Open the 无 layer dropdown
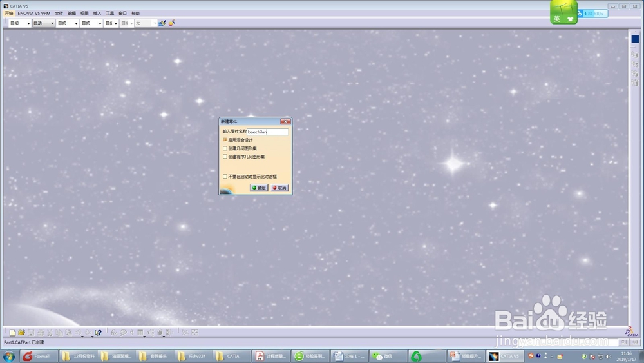Viewport: 644px width, 363px height. (x=146, y=23)
